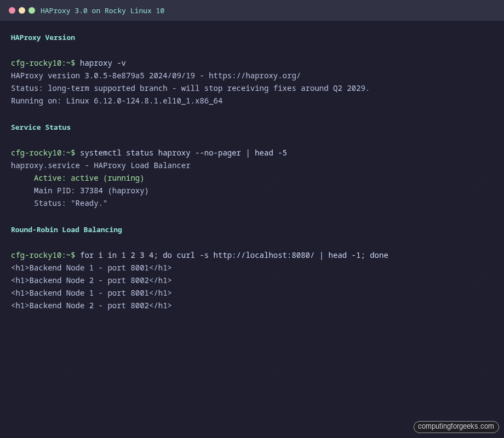Image resolution: width=504 pixels, height=438 pixels.
Task: Select the Main PID 37384 line
Action: coord(91,191)
